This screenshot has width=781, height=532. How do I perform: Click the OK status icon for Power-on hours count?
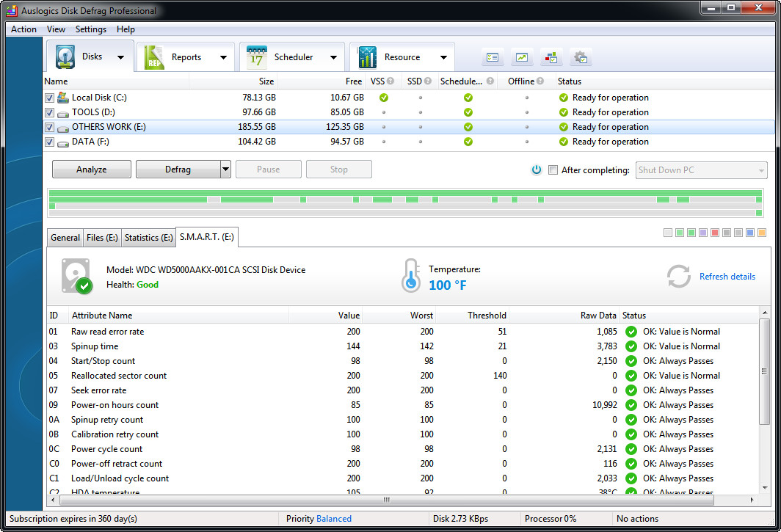pyautogui.click(x=631, y=405)
